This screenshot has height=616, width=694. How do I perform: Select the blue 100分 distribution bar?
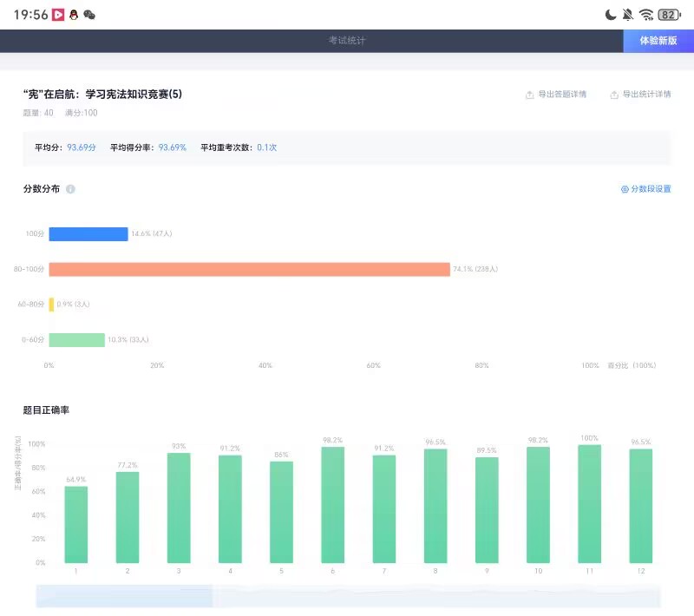coord(88,234)
